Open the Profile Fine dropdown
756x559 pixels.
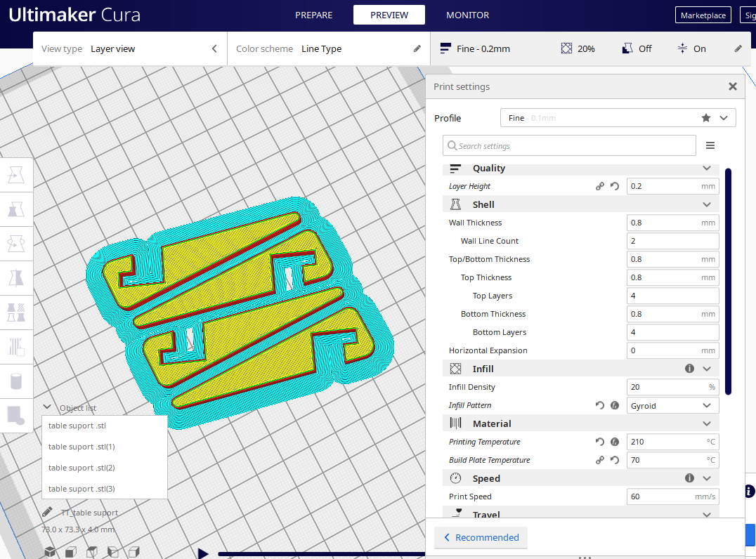[618, 118]
